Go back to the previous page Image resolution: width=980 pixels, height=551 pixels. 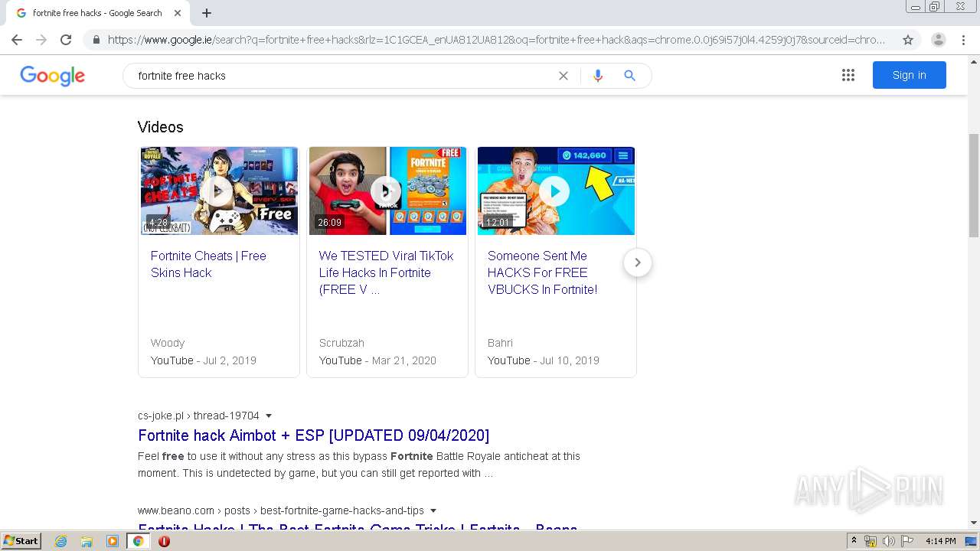point(17,40)
